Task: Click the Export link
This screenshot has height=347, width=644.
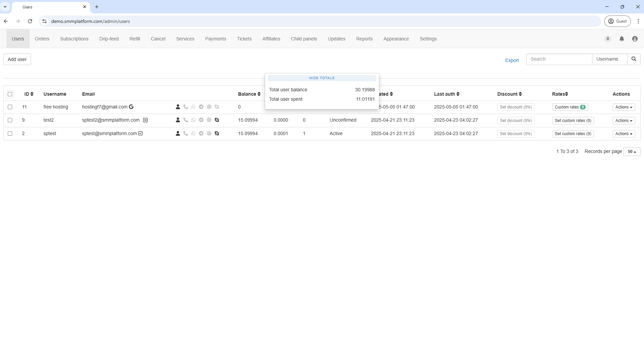Action: [511, 60]
